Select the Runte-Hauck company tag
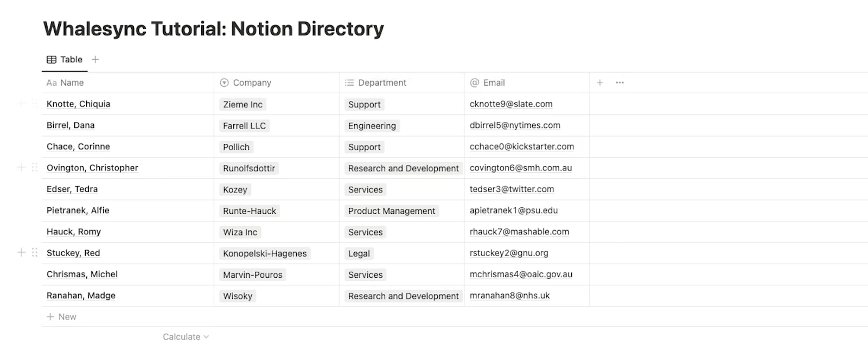The image size is (868, 345). click(250, 211)
